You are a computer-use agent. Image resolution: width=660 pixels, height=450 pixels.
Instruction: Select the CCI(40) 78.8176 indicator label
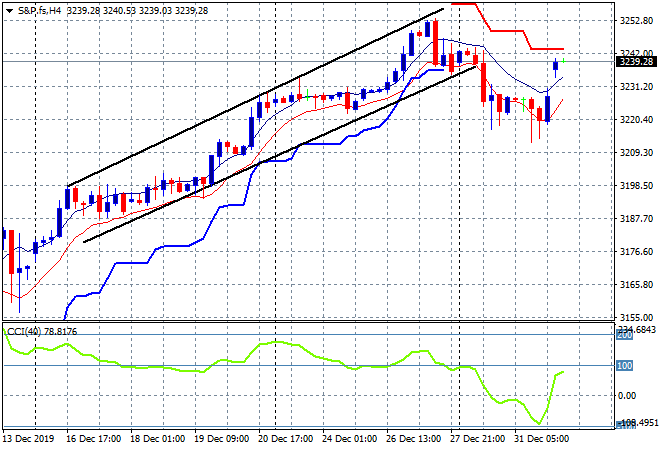[x=42, y=332]
